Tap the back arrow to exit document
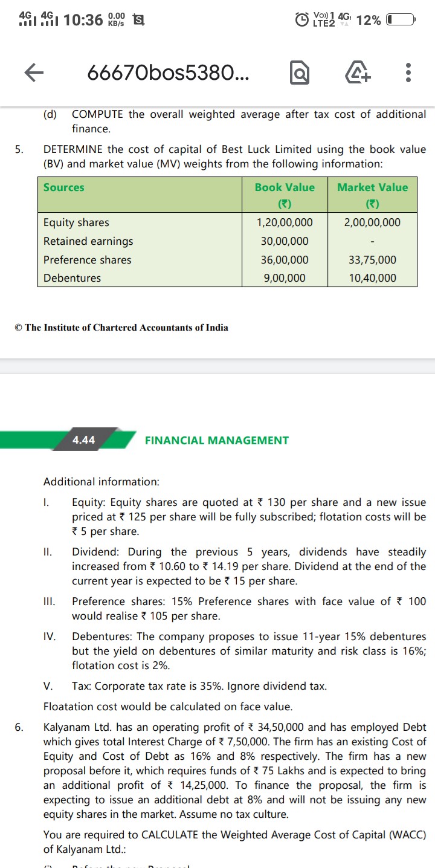The image size is (435, 868). click(x=34, y=73)
